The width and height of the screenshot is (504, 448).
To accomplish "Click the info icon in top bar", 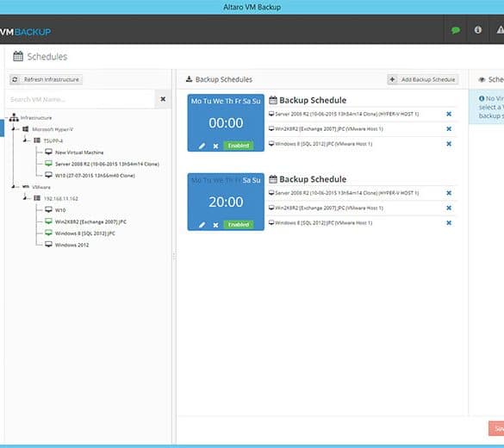I will pos(478,30).
